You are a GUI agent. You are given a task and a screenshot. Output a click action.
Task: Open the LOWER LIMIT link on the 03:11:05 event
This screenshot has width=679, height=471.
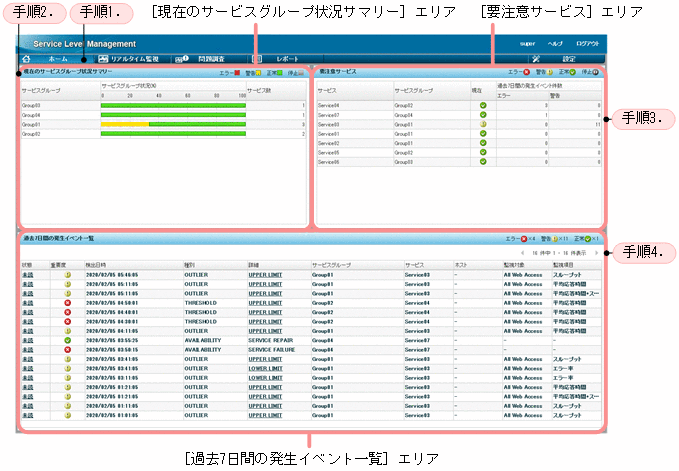265,378
